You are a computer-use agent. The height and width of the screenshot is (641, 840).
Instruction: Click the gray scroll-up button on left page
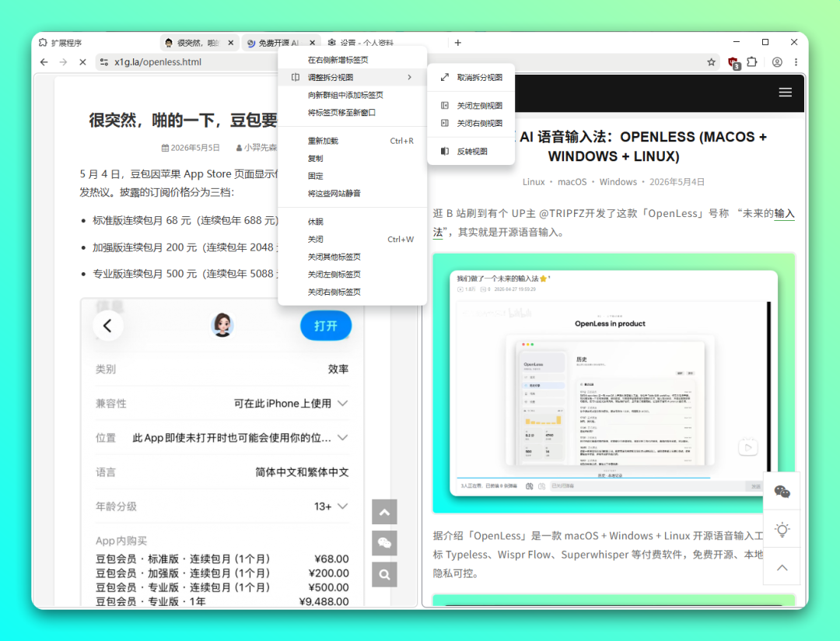point(385,513)
